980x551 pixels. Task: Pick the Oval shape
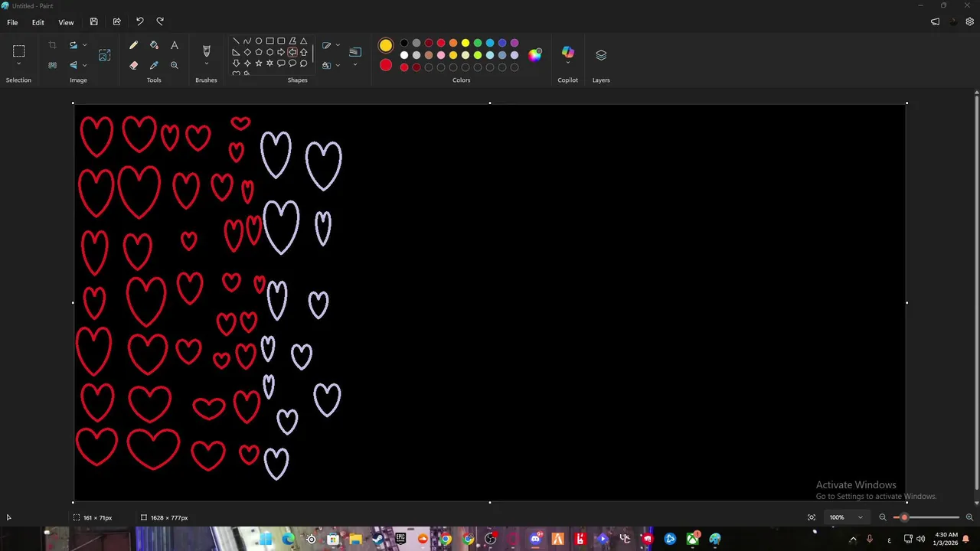pyautogui.click(x=259, y=41)
